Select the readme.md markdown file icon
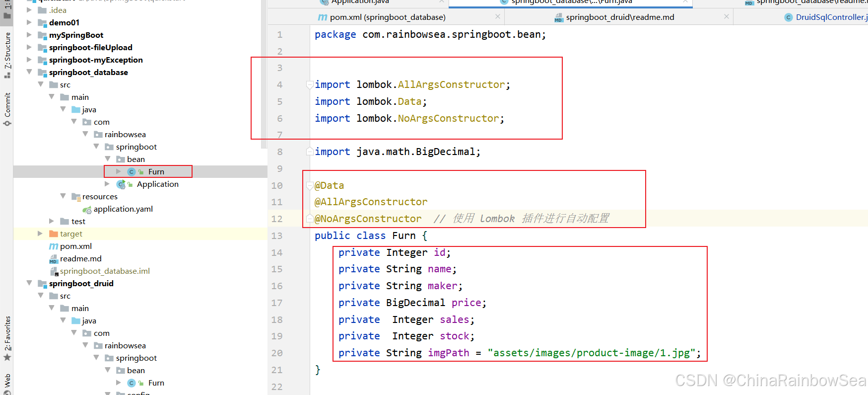 pos(54,259)
